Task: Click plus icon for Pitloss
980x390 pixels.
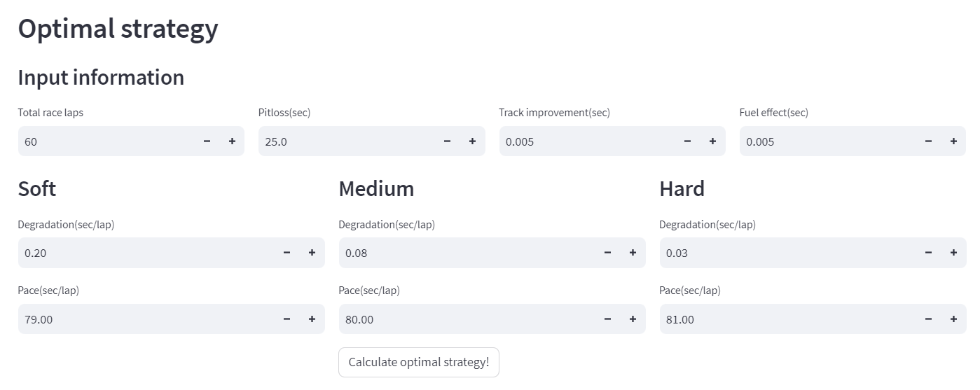Action: pos(472,141)
